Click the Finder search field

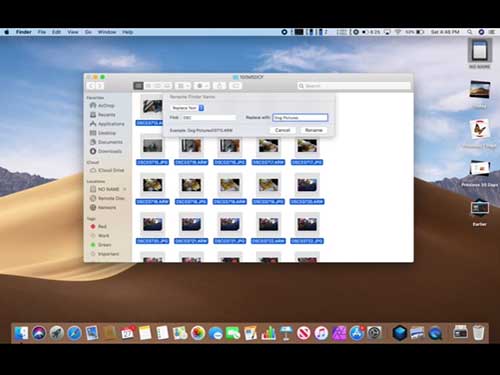[x=354, y=86]
